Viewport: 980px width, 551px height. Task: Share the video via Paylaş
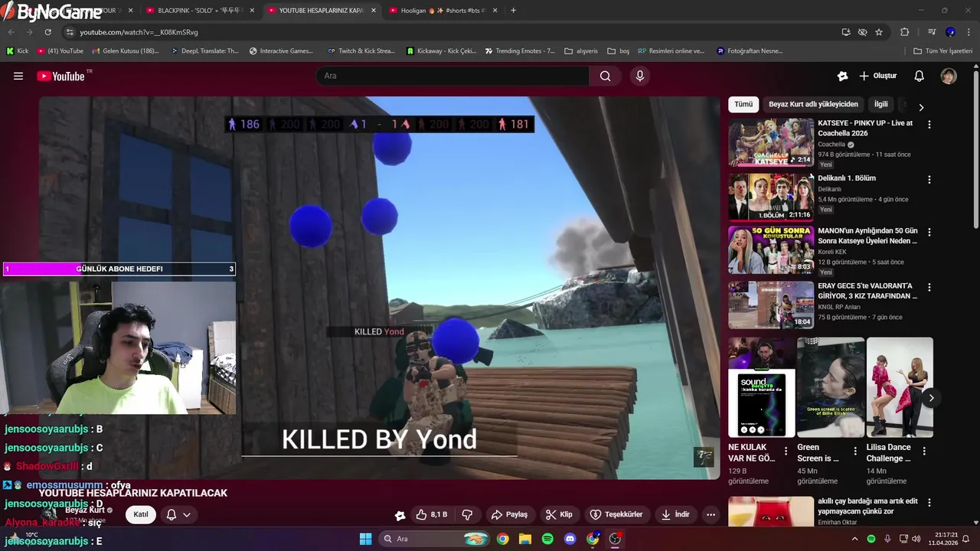(509, 514)
